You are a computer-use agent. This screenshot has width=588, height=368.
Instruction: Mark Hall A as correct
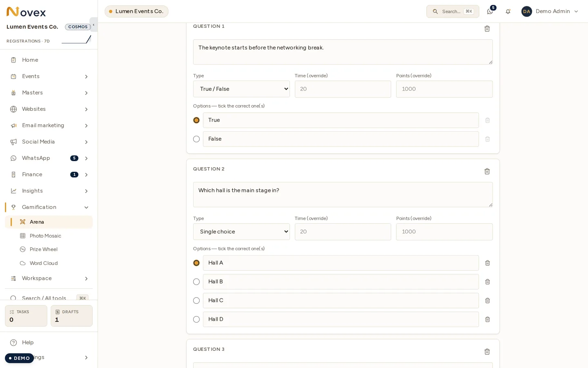tap(196, 263)
